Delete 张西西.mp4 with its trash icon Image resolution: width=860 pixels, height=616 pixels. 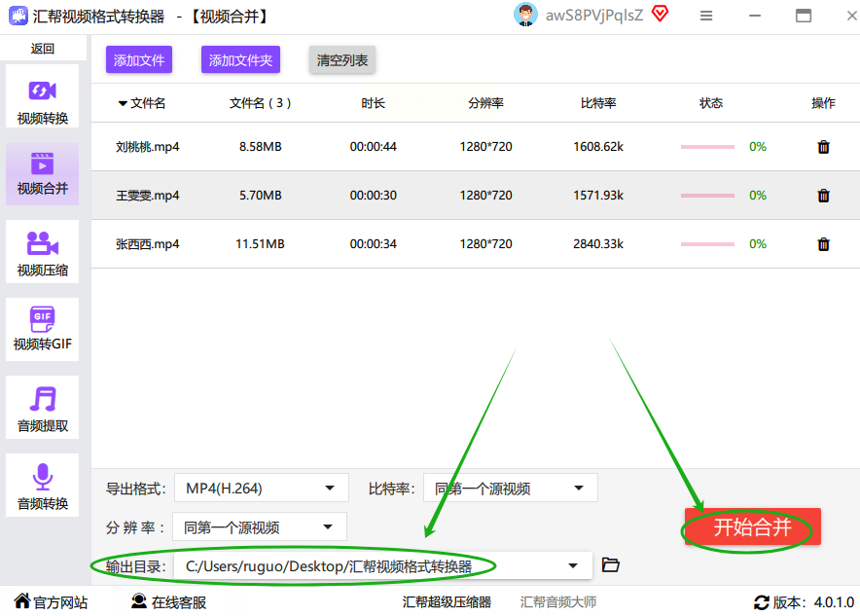[x=823, y=244]
